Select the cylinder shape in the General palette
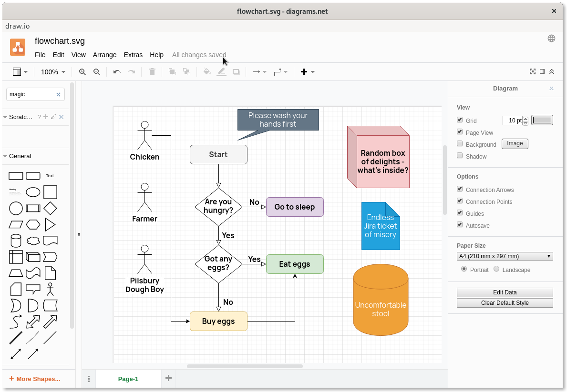 pos(16,241)
